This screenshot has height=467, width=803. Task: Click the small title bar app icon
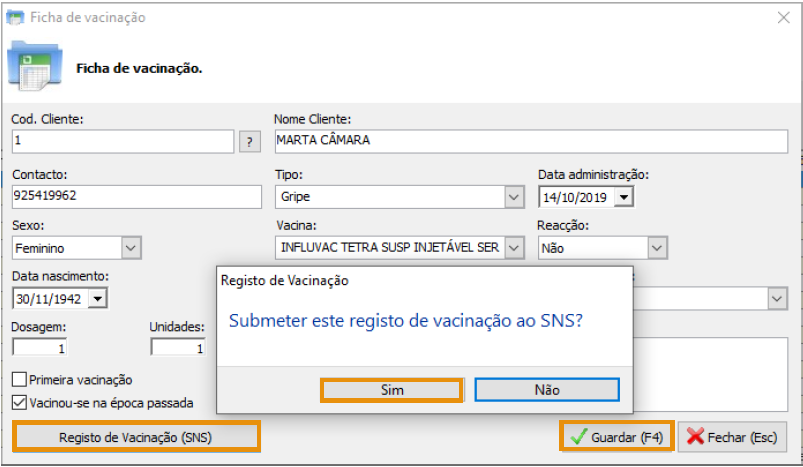pos(15,17)
